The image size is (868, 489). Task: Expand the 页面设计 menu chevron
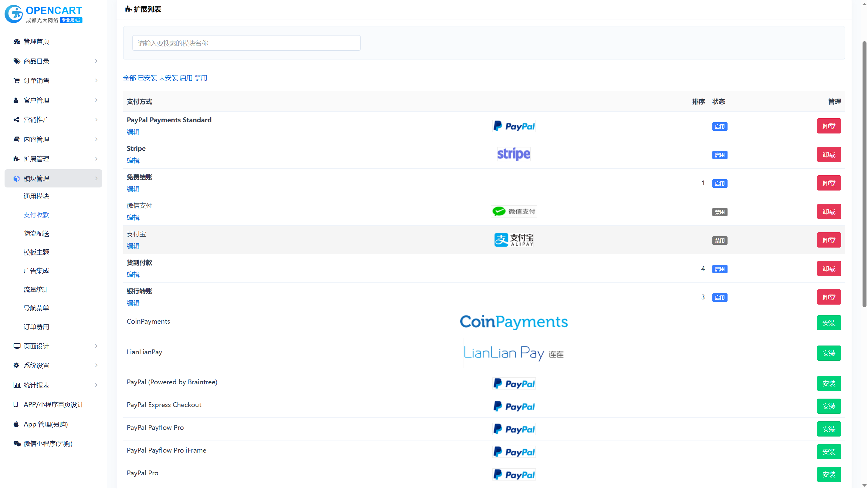point(96,346)
